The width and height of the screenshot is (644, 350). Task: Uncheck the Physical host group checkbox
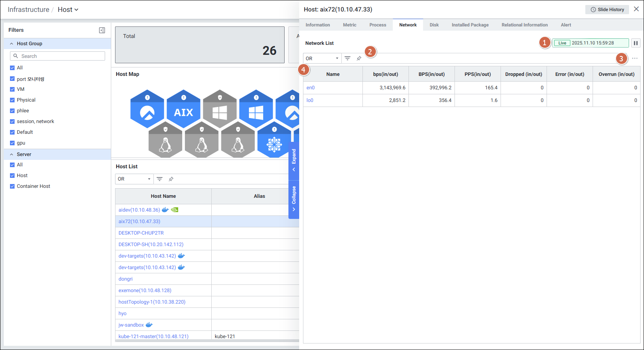[x=12, y=100]
